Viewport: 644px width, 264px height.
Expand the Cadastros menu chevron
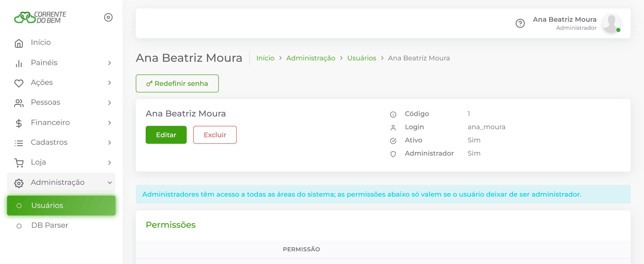click(x=110, y=143)
